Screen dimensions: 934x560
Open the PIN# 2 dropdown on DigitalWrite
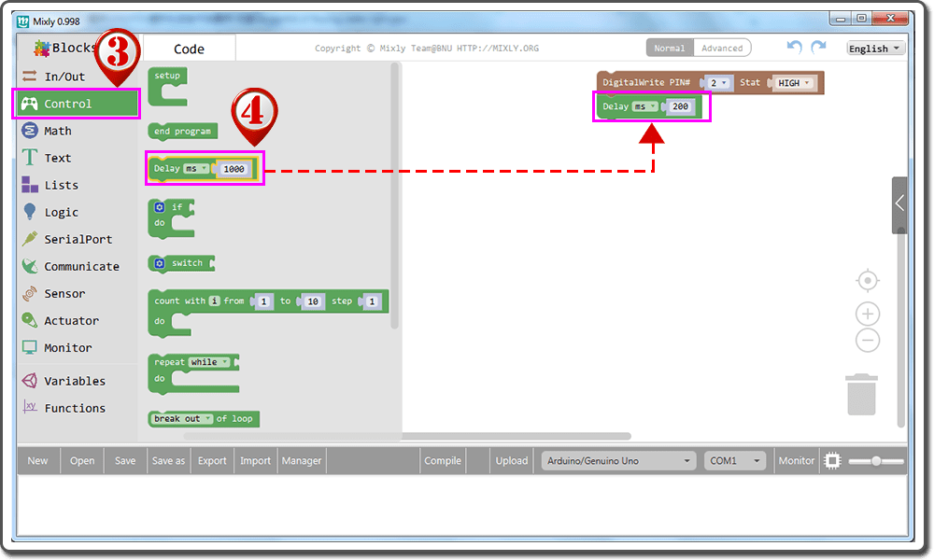(x=718, y=83)
